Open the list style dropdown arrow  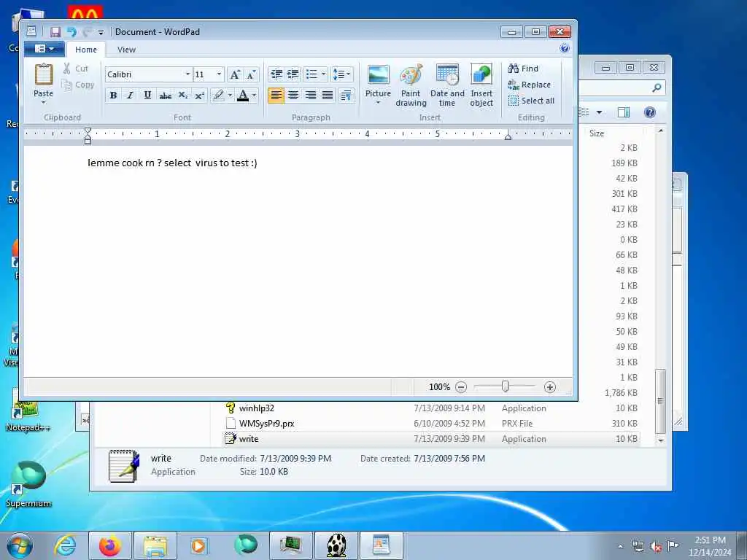pyautogui.click(x=323, y=74)
